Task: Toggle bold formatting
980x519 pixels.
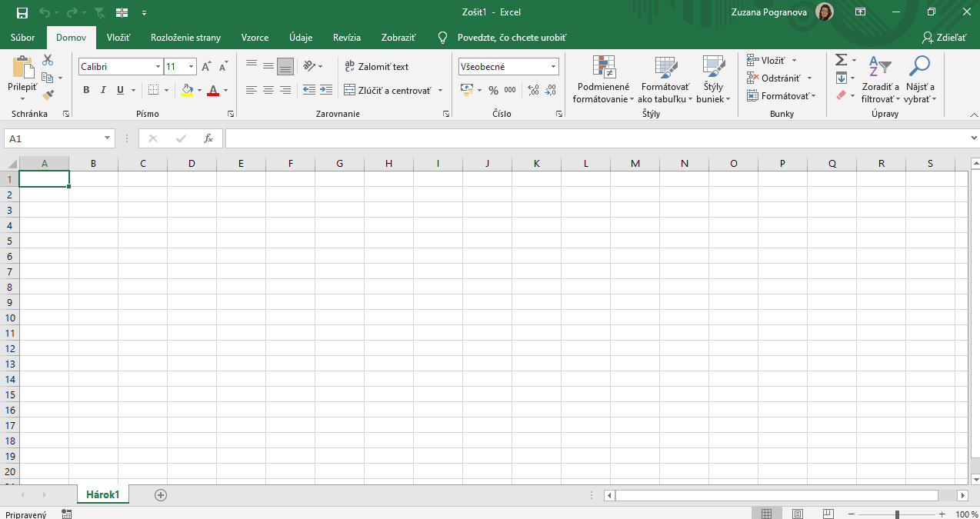Action: coord(86,90)
